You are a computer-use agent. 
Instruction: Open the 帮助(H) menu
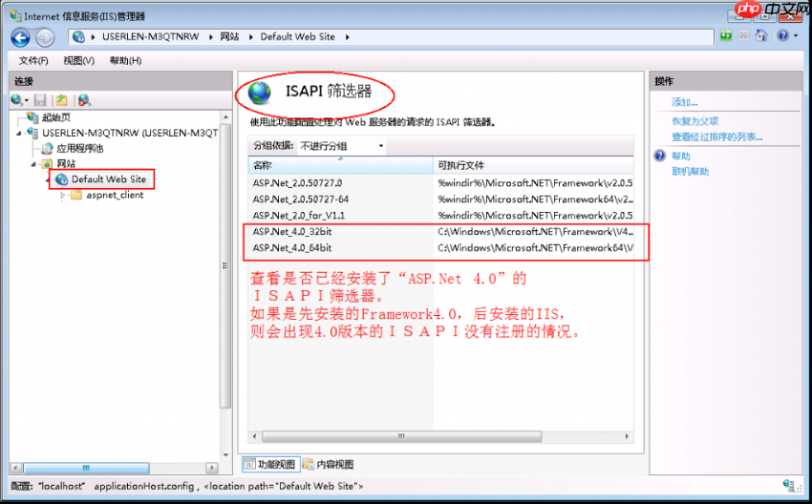[125, 60]
